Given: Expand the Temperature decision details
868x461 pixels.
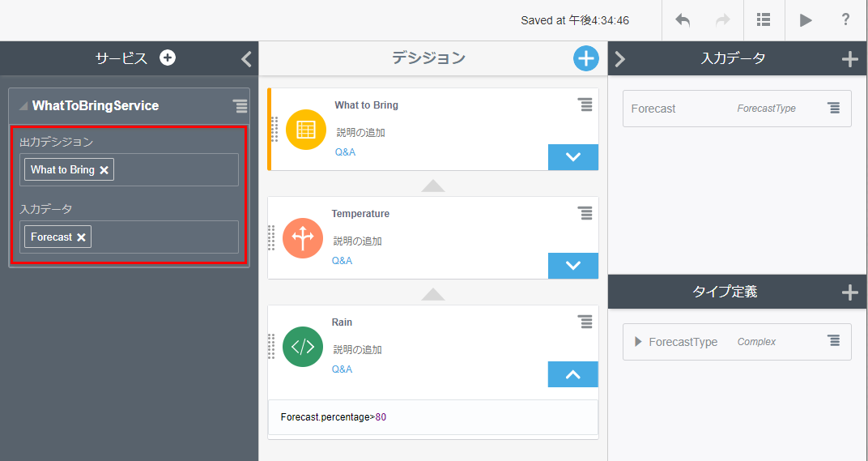Looking at the screenshot, I should (x=573, y=266).
